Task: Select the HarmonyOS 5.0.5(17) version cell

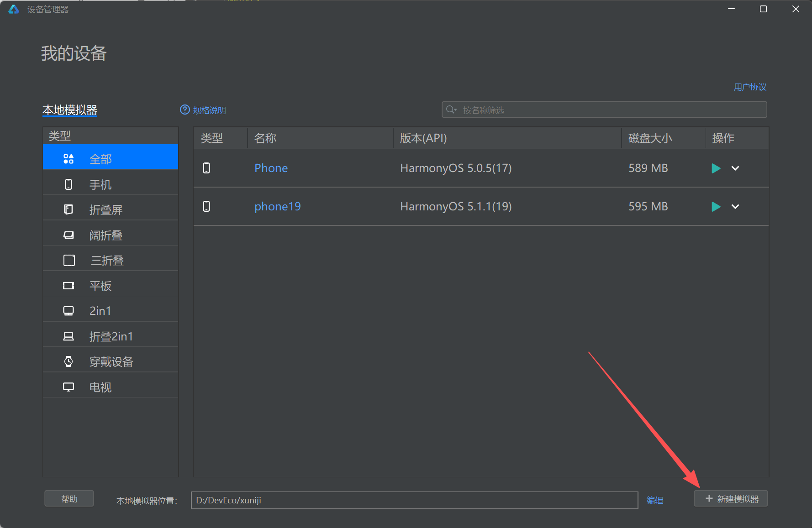Action: click(x=456, y=168)
